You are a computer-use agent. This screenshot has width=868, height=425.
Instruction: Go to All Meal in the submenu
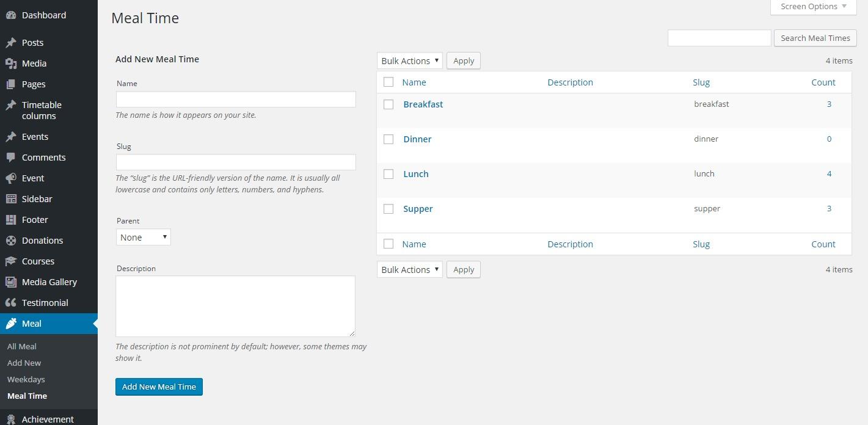(22, 346)
